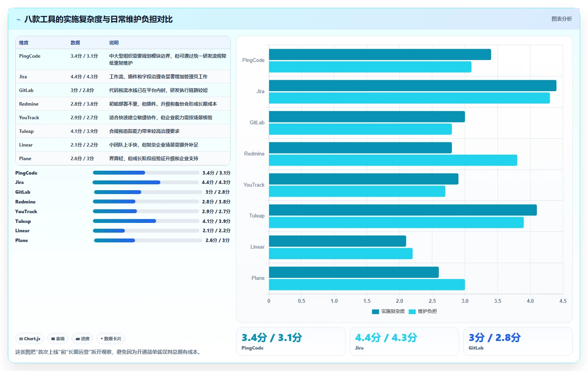Click GitLab dark 实施复杂度 chart bar

(367, 117)
